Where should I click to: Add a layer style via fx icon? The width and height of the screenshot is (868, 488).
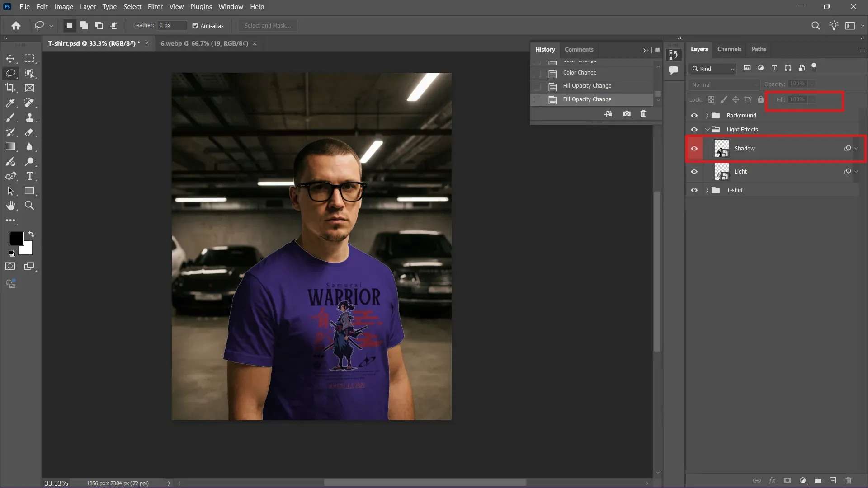(773, 480)
